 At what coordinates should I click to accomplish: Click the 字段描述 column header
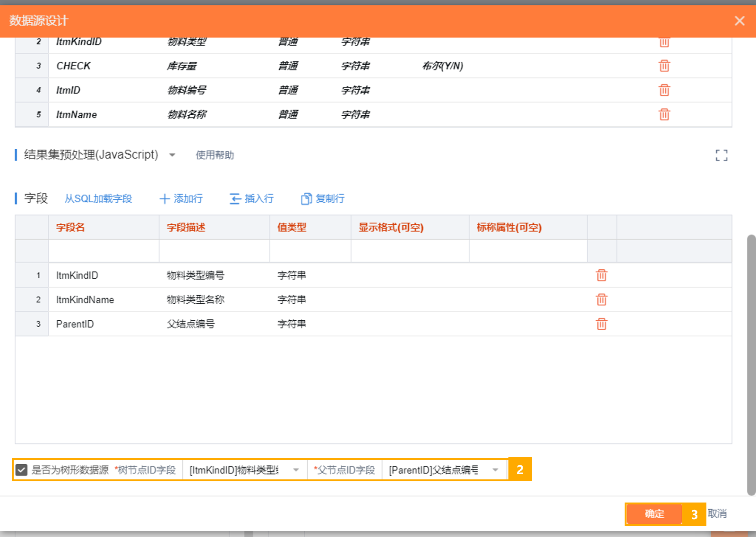215,228
